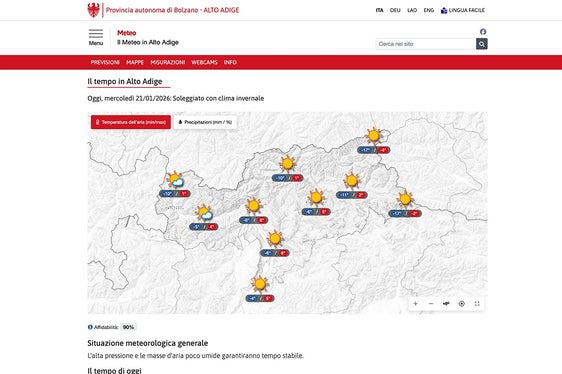
Task: Click the -5° / 4° temperature badge
Action: [x=204, y=227]
